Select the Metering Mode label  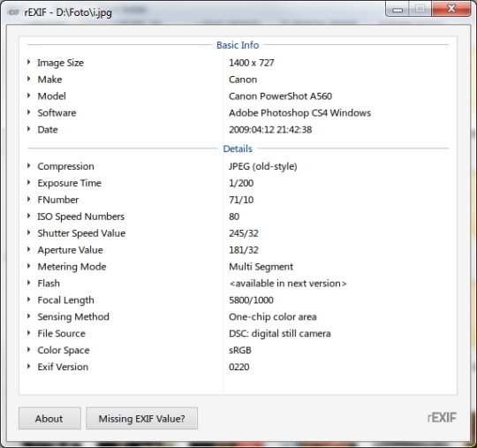click(72, 267)
